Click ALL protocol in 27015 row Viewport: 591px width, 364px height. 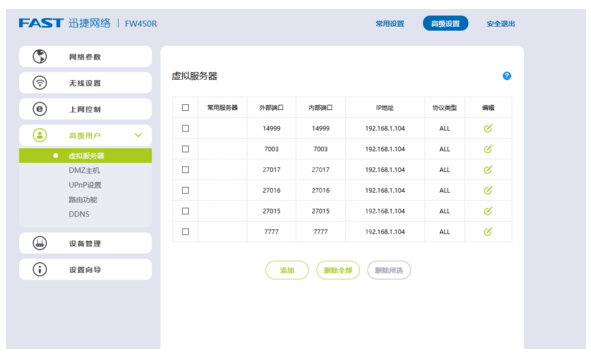pos(444,211)
